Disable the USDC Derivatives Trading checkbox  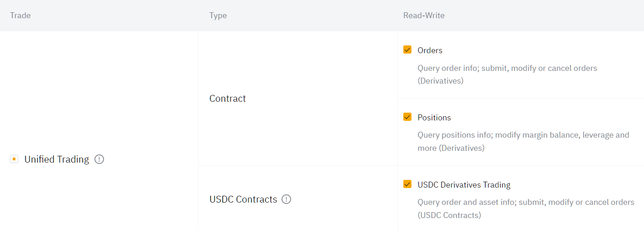coord(407,184)
